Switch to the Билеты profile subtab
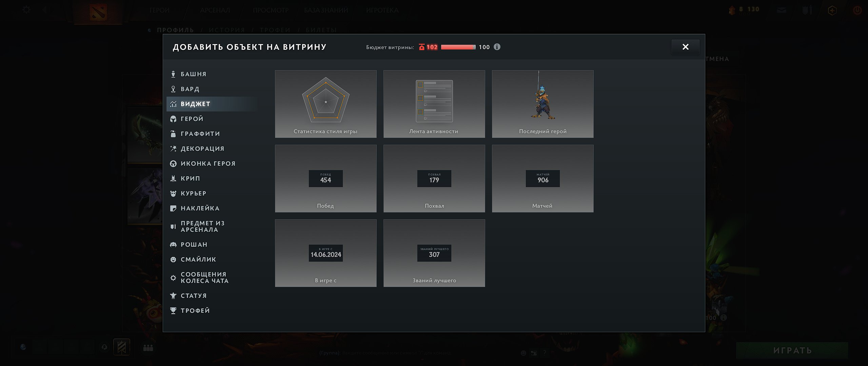This screenshot has width=868, height=366. click(x=321, y=30)
